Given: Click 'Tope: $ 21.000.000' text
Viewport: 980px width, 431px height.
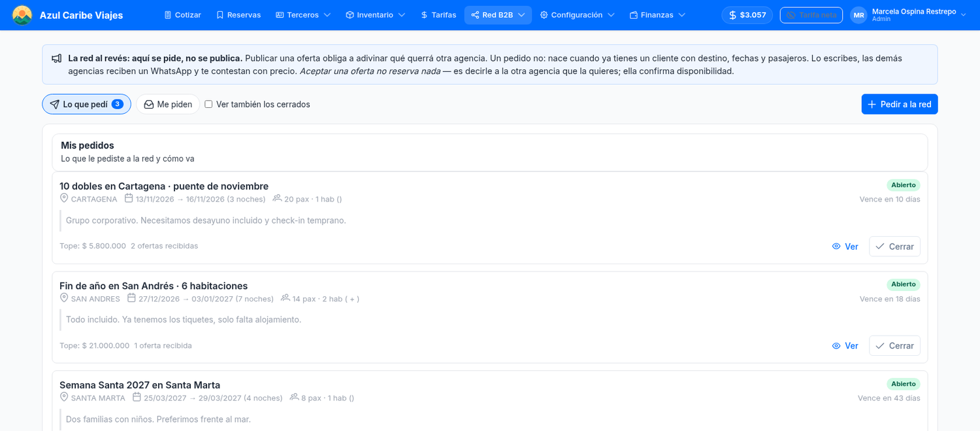Looking at the screenshot, I should click(x=95, y=345).
